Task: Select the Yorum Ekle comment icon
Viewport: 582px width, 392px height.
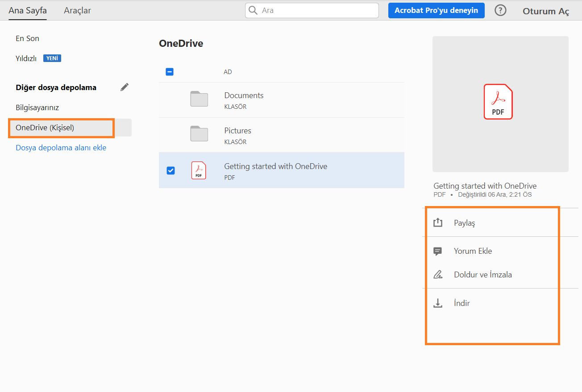Action: coord(438,251)
